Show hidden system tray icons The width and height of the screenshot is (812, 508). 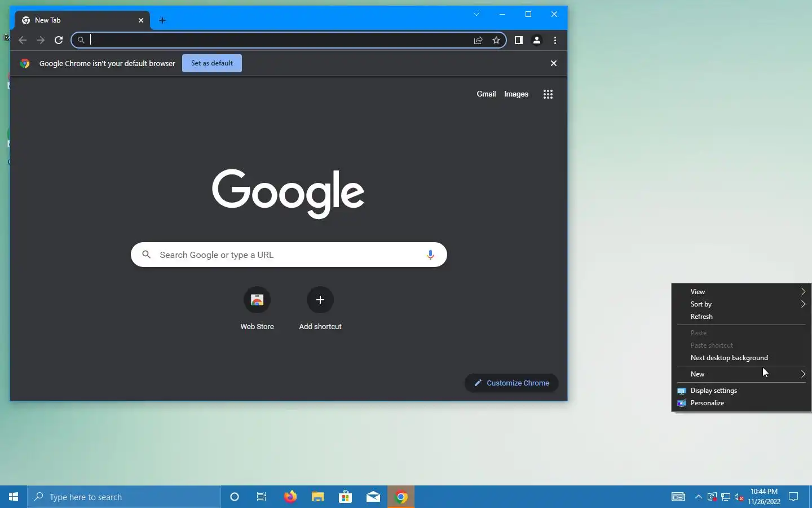pos(699,497)
